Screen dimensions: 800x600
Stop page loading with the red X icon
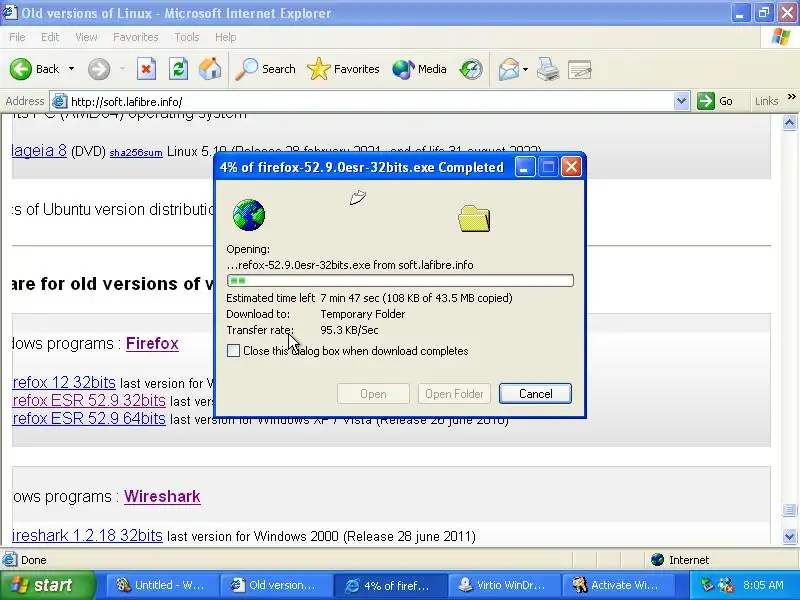[146, 69]
